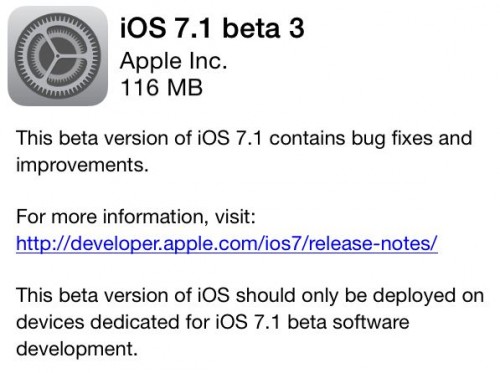The width and height of the screenshot is (500, 373).
Task: Tap the Settings gear app icon
Action: [58, 56]
